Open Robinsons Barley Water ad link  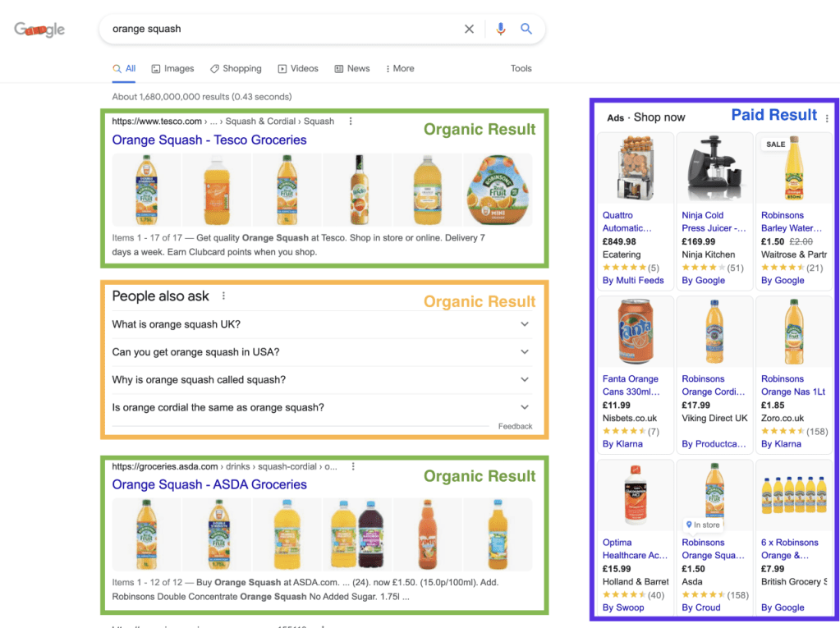click(792, 222)
